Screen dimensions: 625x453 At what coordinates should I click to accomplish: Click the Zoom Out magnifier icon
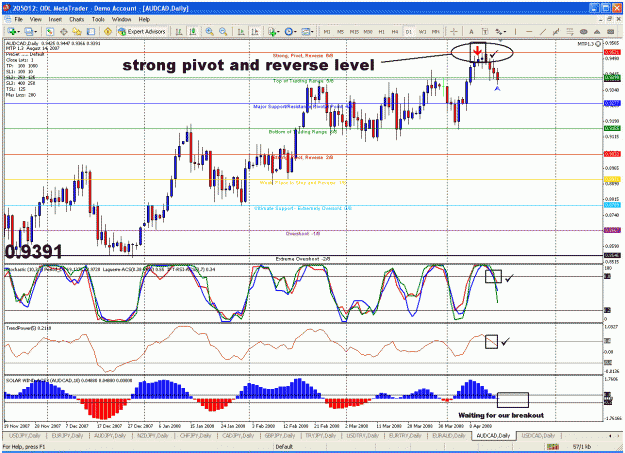click(x=223, y=32)
